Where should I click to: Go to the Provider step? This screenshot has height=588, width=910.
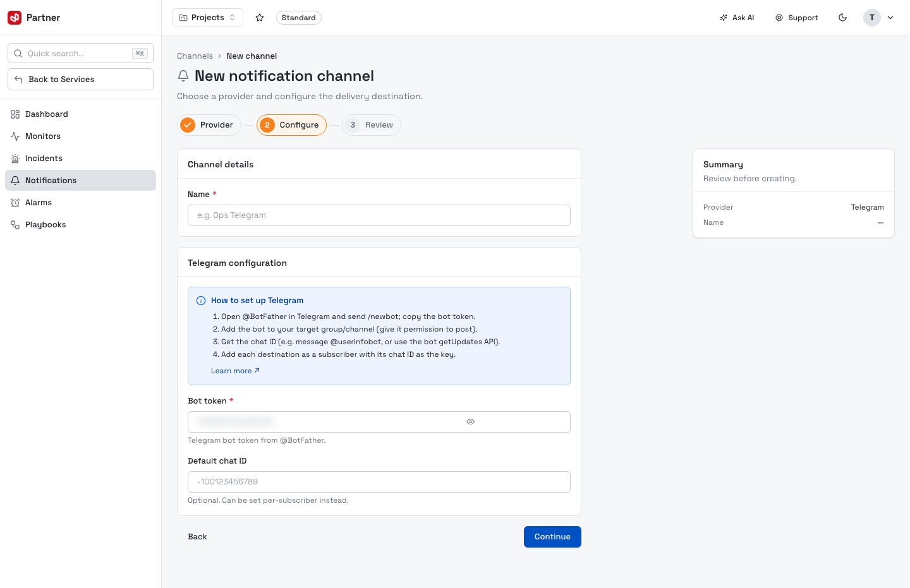click(x=209, y=125)
